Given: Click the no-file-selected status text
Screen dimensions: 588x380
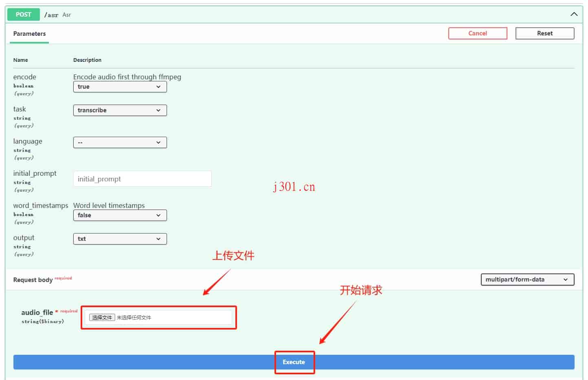Looking at the screenshot, I should [134, 318].
